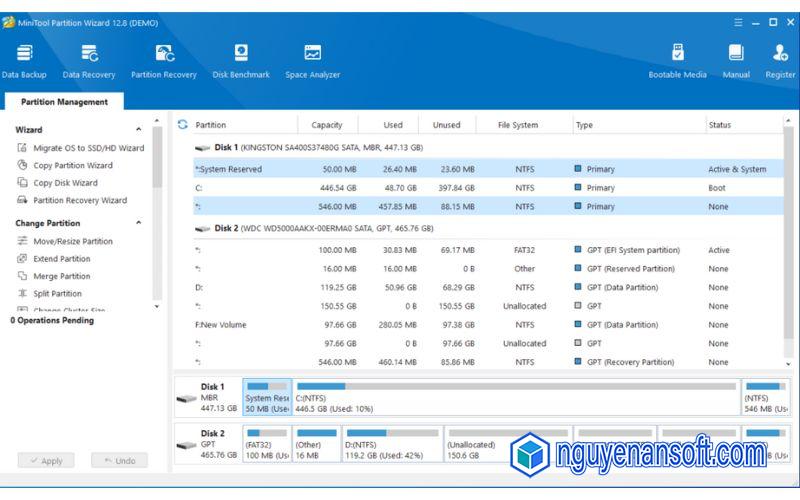Viewport: 800px width, 500px height.
Task: Click the Merge Partition icon
Action: [x=22, y=276]
